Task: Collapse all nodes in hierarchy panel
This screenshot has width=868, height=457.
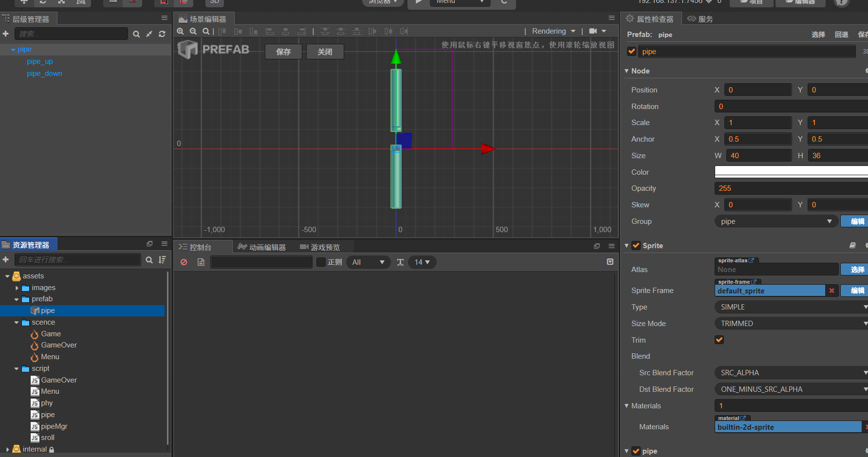Action: coord(149,34)
